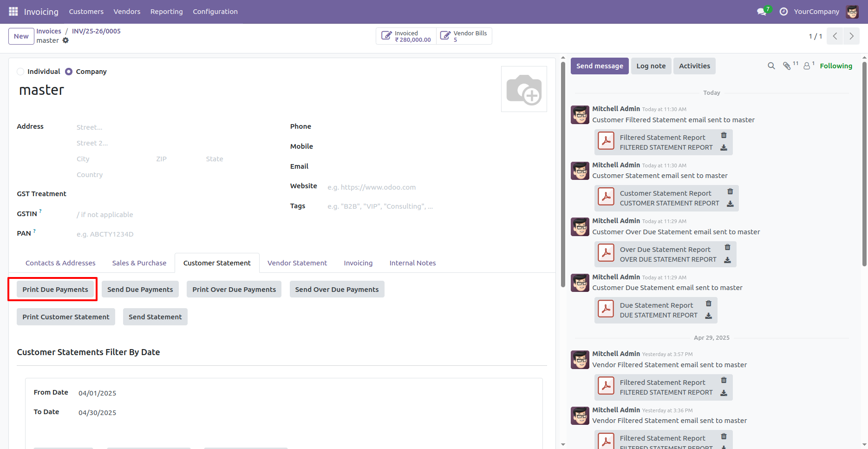Toggle off the Following status
Image resolution: width=868 pixels, height=449 pixels.
point(836,66)
